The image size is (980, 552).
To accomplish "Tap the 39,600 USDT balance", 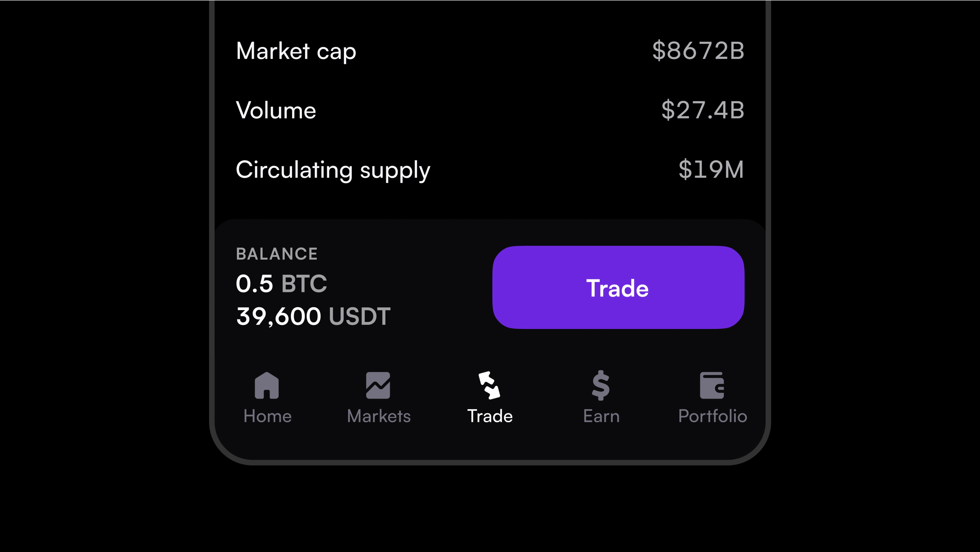I will 313,316.
